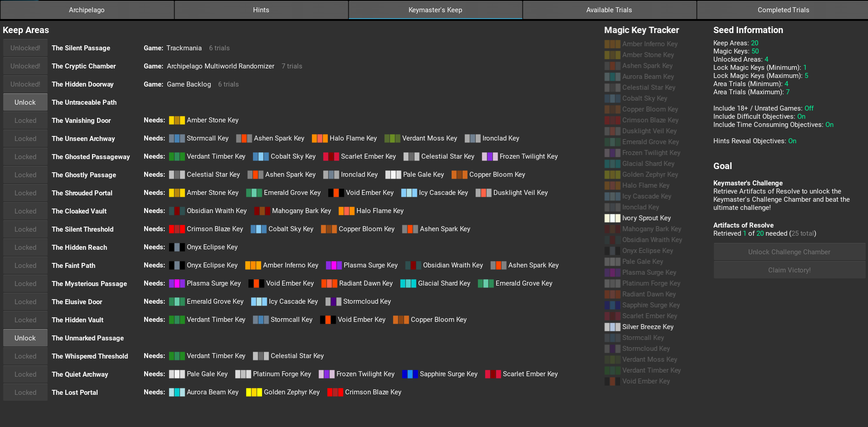
Task: Click Mahogany Bark Key icon for Cloaked Vault
Action: (262, 211)
